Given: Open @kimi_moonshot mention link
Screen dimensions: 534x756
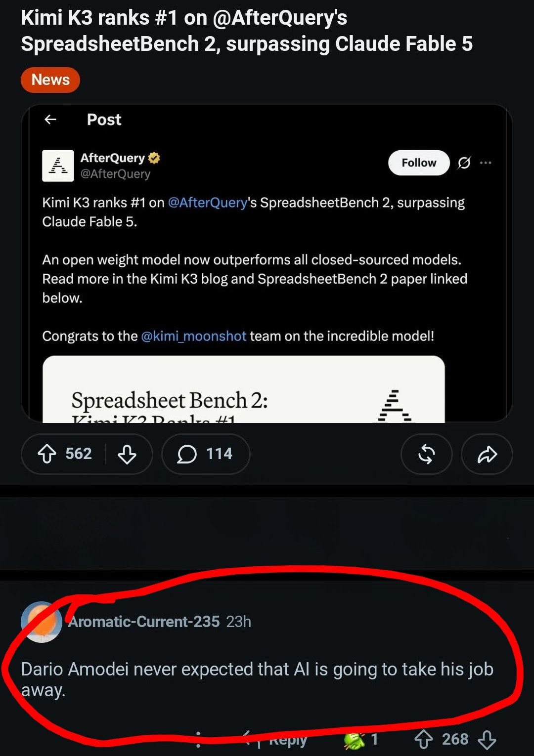Looking at the screenshot, I should coord(194,336).
